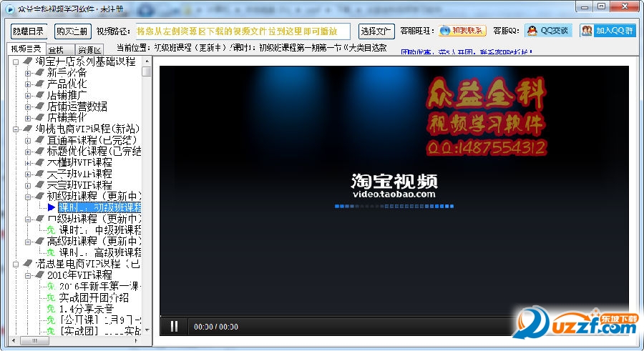
Task: Click the 和我联系 Wangwang button
Action: (x=462, y=31)
